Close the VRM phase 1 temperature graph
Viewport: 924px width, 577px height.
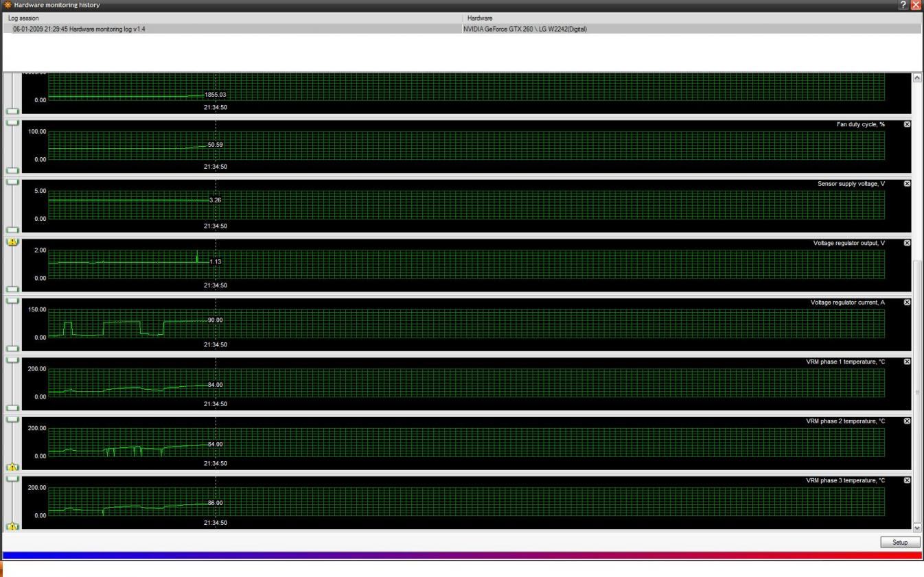coord(907,362)
